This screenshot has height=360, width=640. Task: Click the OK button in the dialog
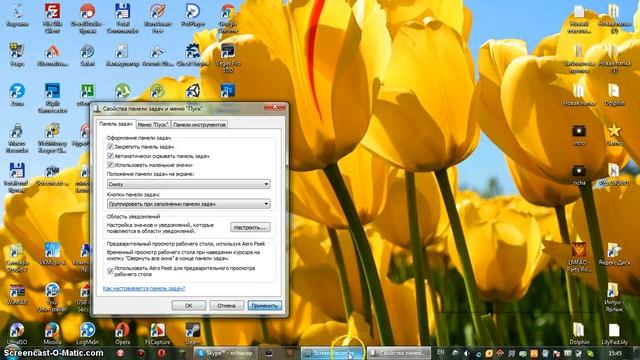click(x=189, y=305)
